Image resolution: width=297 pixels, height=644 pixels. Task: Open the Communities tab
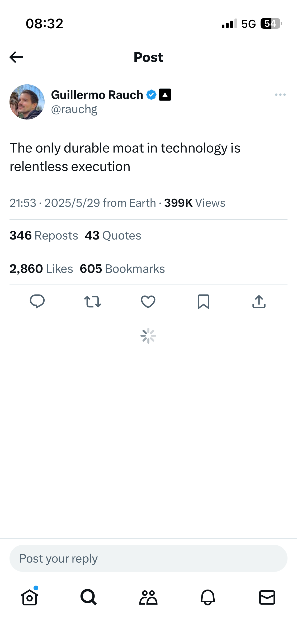coord(148,597)
